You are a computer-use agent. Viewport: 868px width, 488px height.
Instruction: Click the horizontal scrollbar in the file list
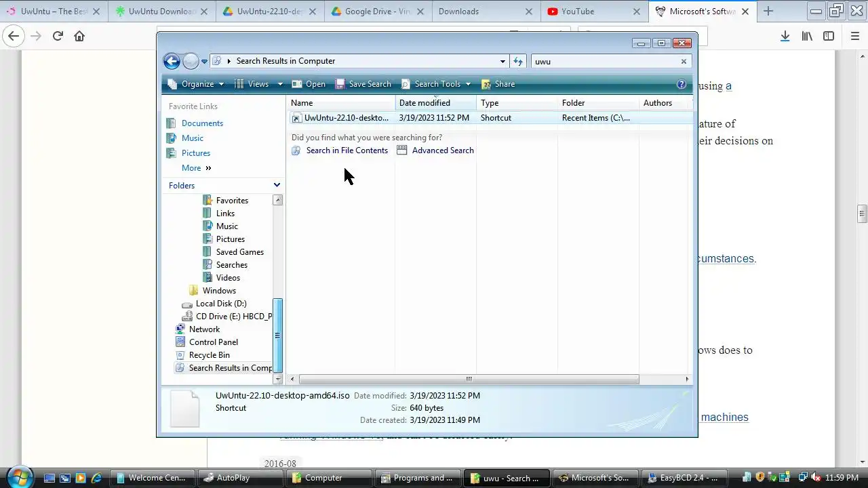click(x=469, y=380)
